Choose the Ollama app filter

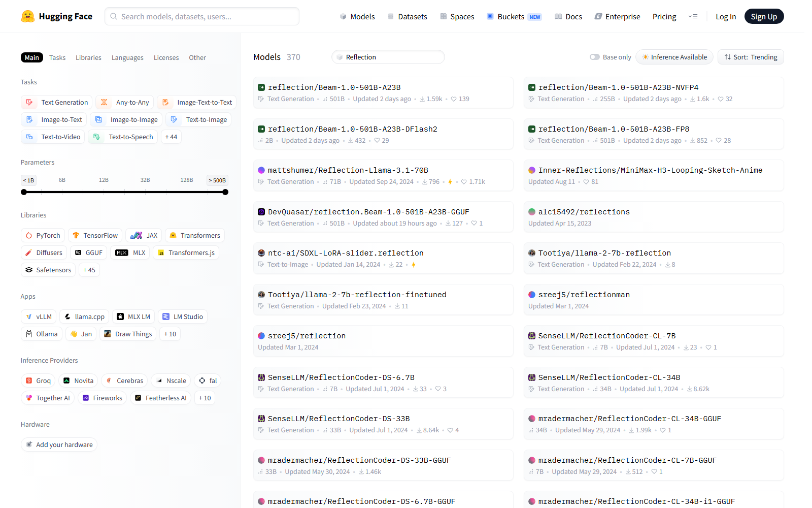click(x=42, y=334)
